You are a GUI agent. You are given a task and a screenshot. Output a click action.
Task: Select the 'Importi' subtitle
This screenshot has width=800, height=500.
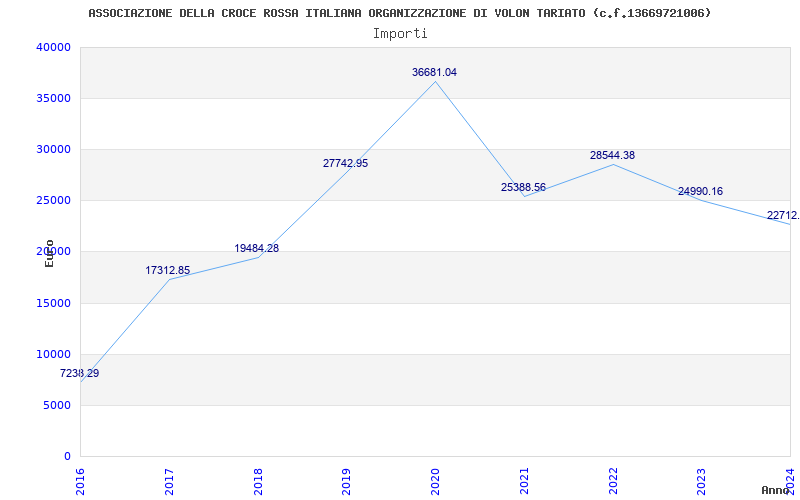[400, 34]
